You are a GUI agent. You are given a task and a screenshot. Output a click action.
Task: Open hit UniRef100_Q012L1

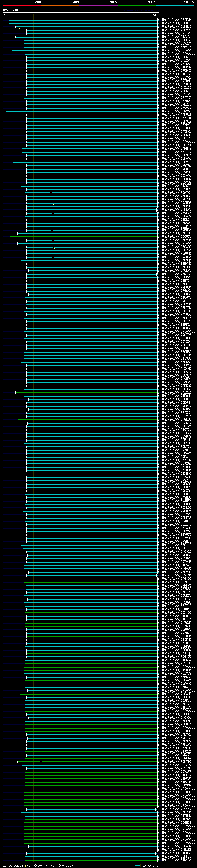coord(177,393)
